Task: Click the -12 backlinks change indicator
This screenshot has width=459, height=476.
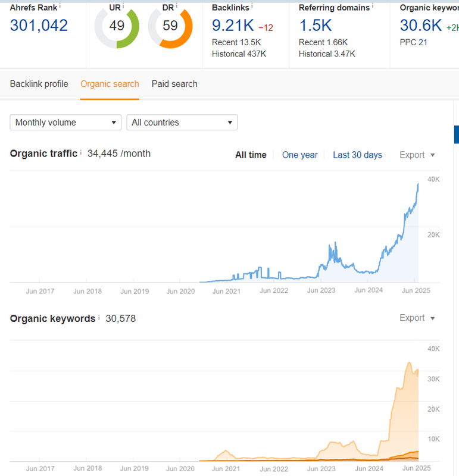Action: click(x=266, y=28)
